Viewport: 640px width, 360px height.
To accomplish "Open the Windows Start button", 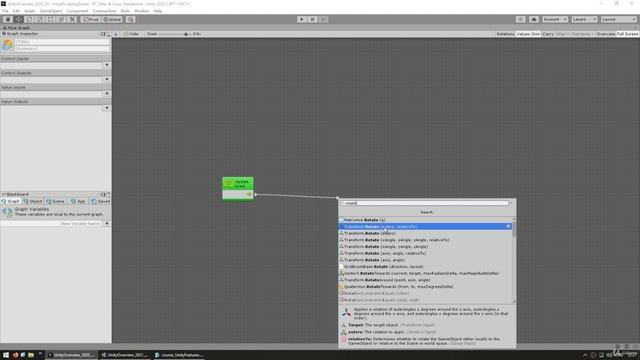I will 6,355.
